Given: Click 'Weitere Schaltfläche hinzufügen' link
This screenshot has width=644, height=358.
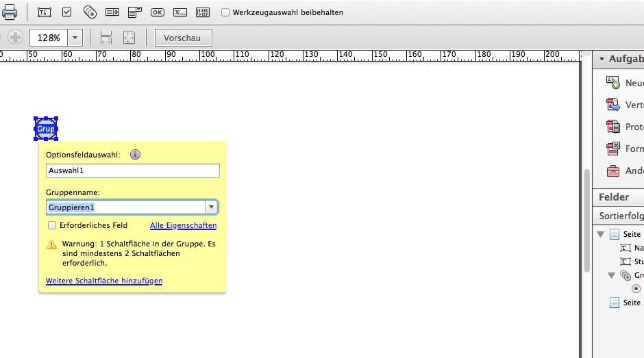Looking at the screenshot, I should click(104, 281).
